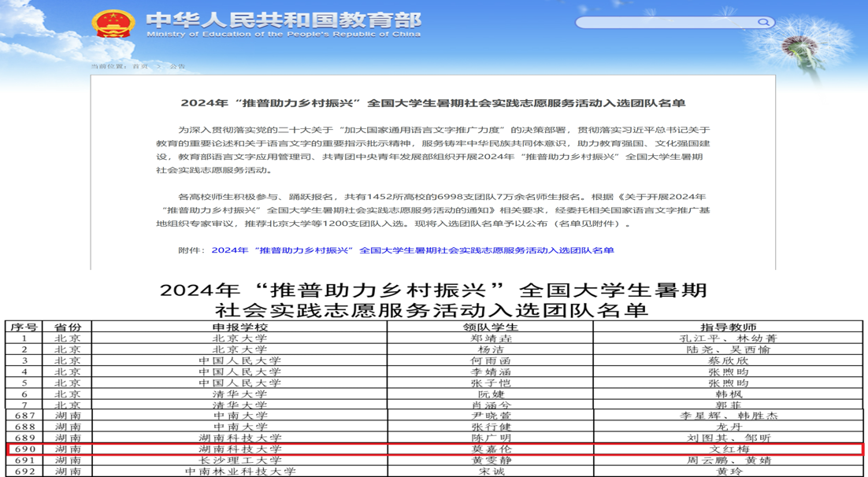Click the 省份 column header
This screenshot has height=477, width=868.
click(x=67, y=327)
